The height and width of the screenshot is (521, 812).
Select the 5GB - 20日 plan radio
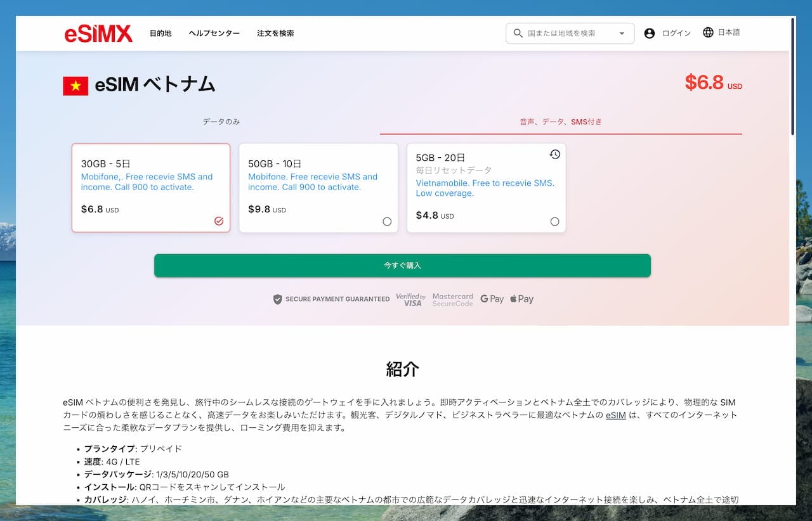(554, 221)
